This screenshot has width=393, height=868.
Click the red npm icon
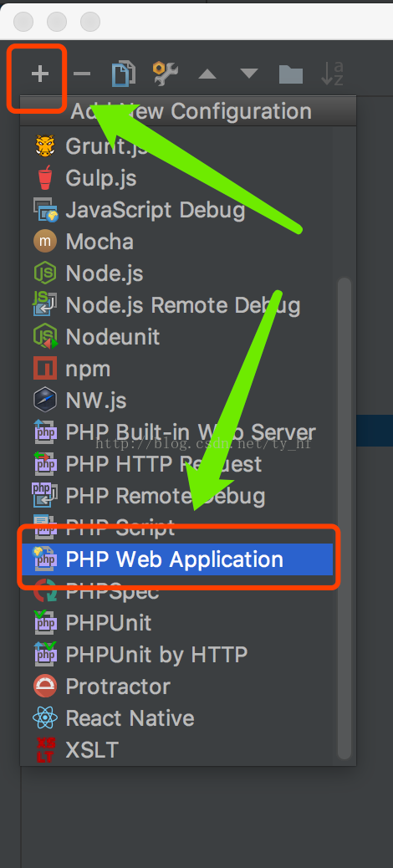pos(45,369)
